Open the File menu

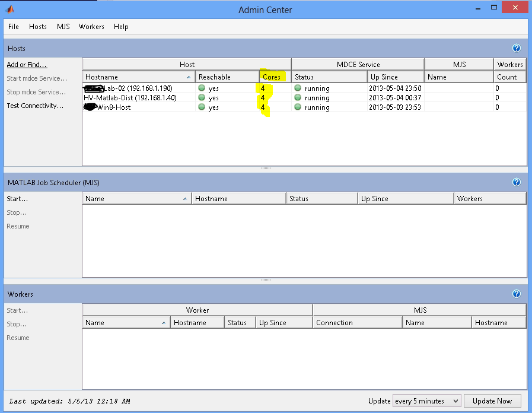click(14, 27)
